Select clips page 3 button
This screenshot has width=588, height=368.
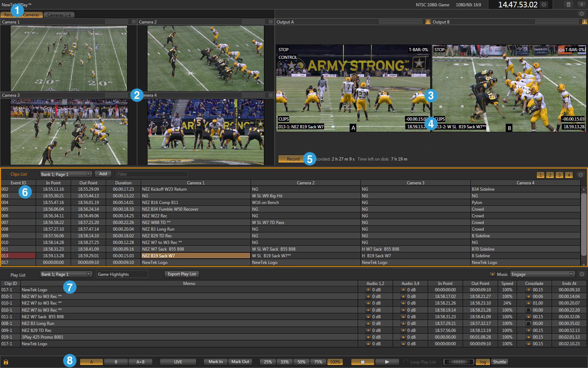pos(560,175)
